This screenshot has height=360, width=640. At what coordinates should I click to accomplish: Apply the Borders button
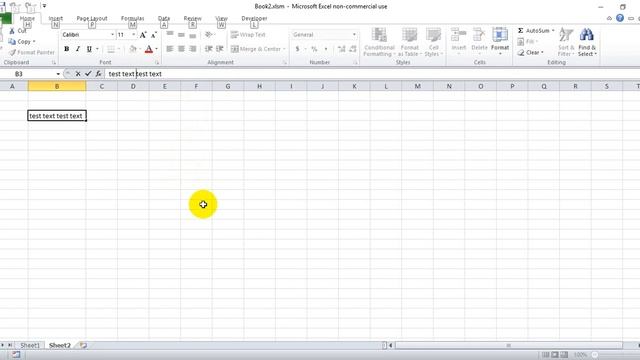[111, 49]
